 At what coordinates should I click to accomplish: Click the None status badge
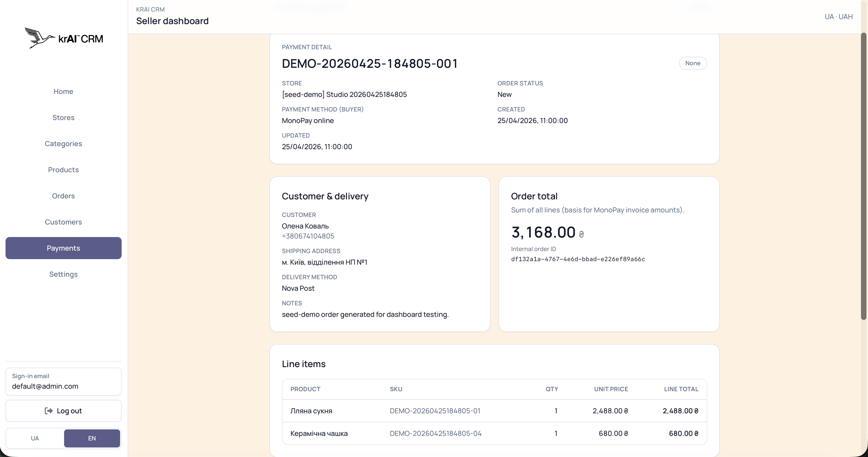[692, 63]
